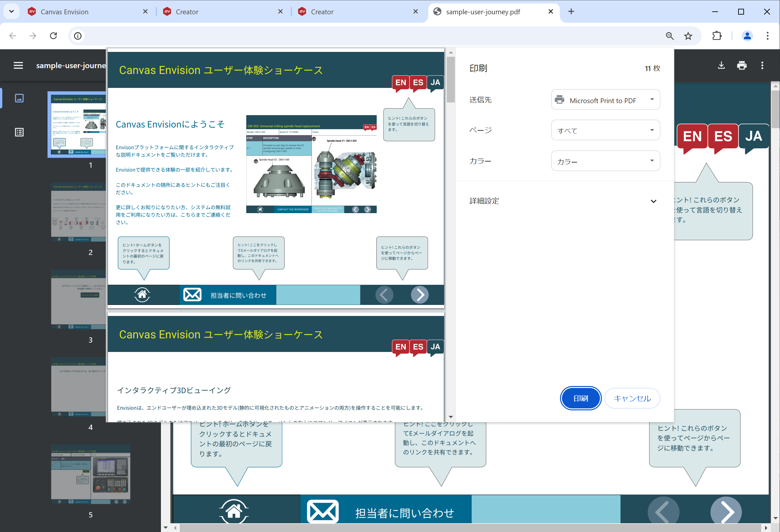Select the thumbnails view icon in sidebar
Screen dimensions: 780x532
click(x=19, y=98)
